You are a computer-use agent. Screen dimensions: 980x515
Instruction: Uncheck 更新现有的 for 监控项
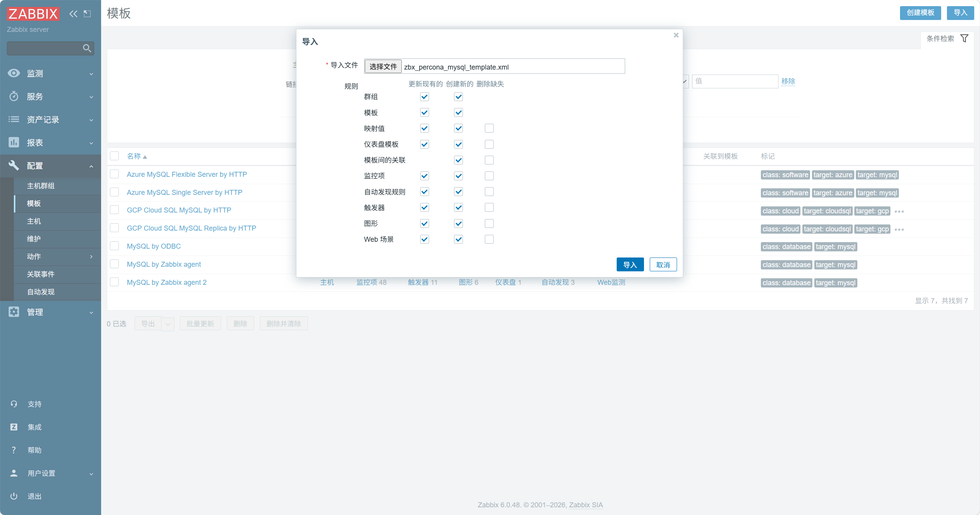click(x=424, y=176)
